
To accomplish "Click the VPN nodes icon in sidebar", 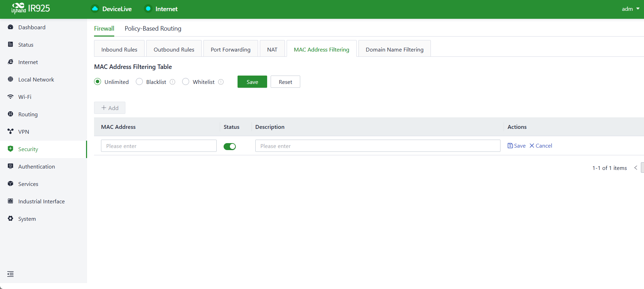I will pyautogui.click(x=10, y=132).
